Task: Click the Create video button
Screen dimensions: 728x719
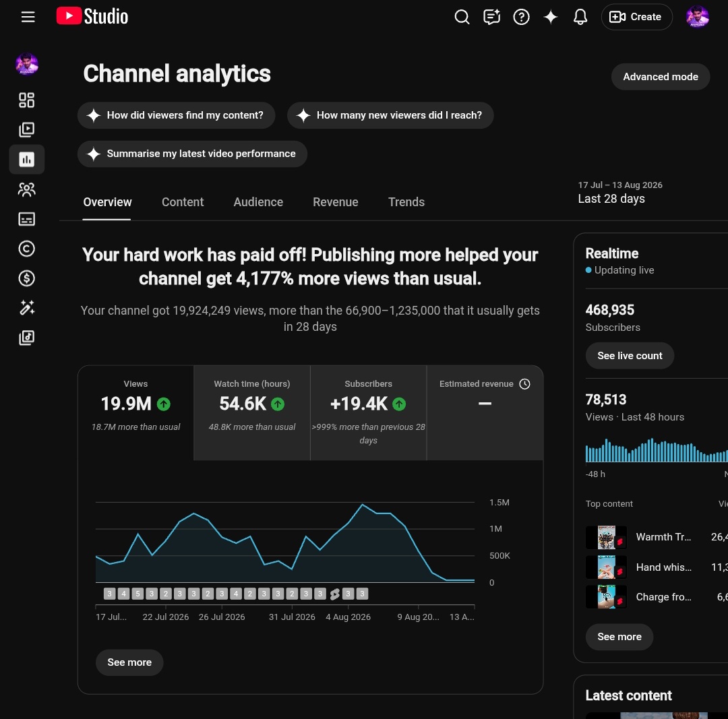Action: (636, 17)
